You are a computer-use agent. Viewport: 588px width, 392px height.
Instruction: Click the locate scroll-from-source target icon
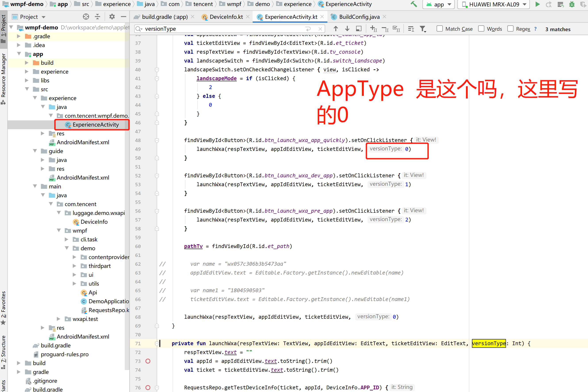(86, 17)
